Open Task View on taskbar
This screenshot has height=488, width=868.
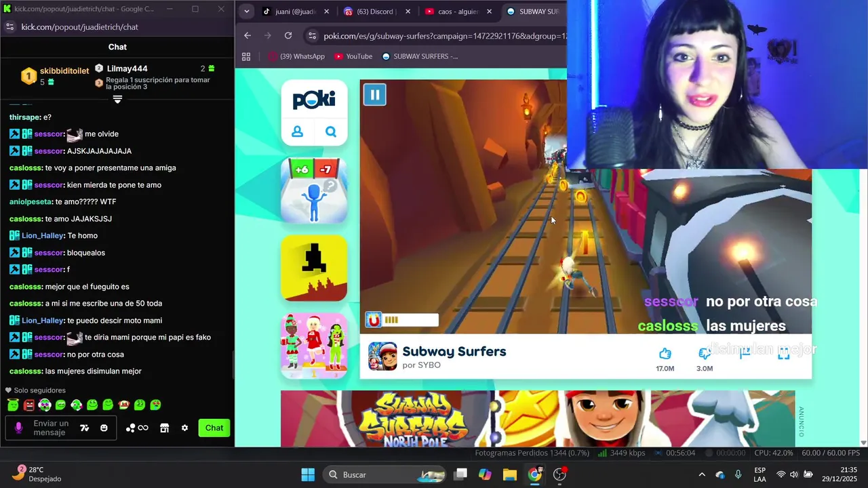tap(460, 474)
